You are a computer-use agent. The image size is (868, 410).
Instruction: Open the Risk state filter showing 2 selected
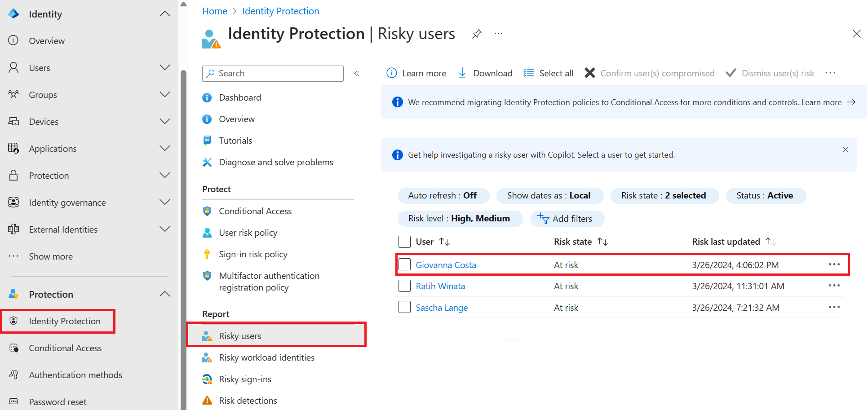point(664,195)
